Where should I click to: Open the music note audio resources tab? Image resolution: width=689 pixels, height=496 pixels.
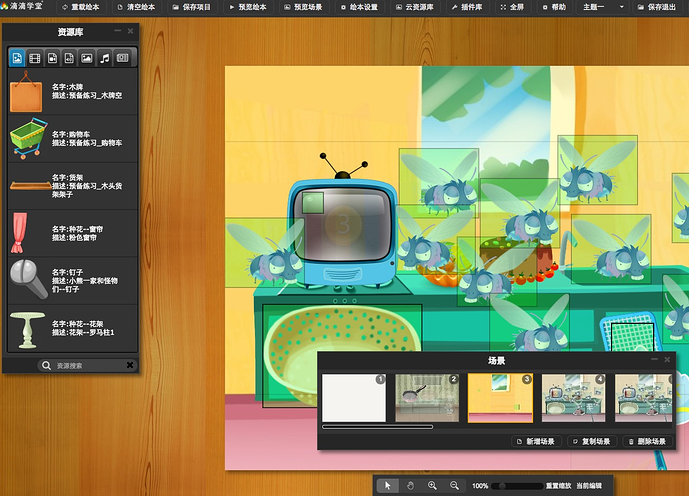pos(105,58)
